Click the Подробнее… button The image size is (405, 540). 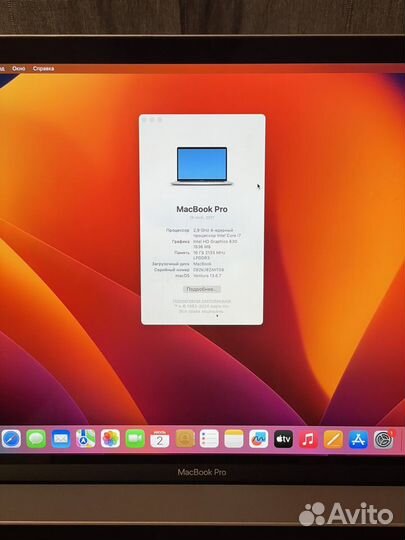point(202,289)
